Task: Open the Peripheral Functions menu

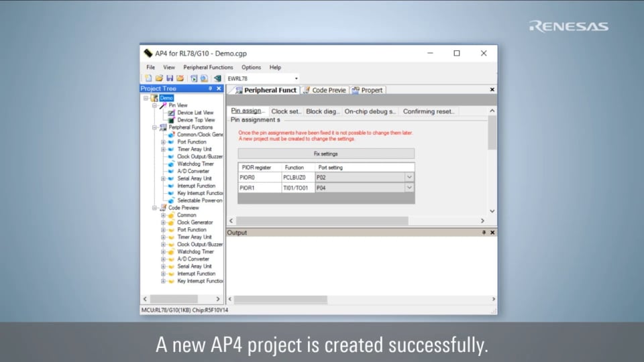Action: pyautogui.click(x=208, y=67)
